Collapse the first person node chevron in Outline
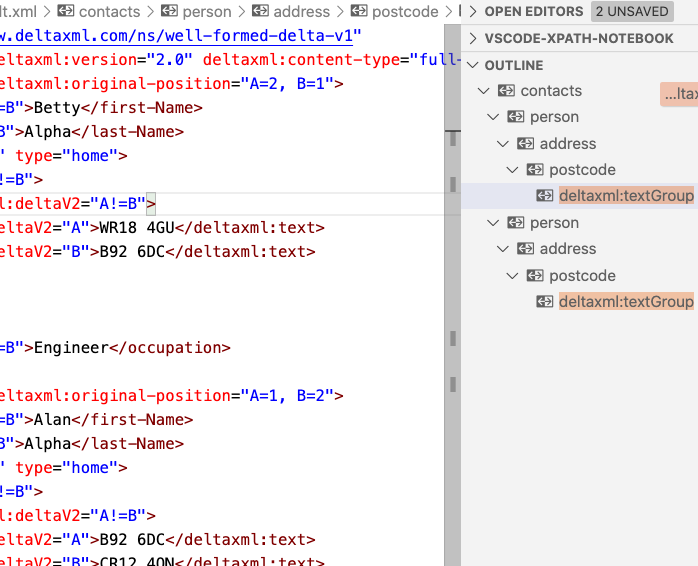Image resolution: width=698 pixels, height=566 pixels. pyautogui.click(x=494, y=117)
